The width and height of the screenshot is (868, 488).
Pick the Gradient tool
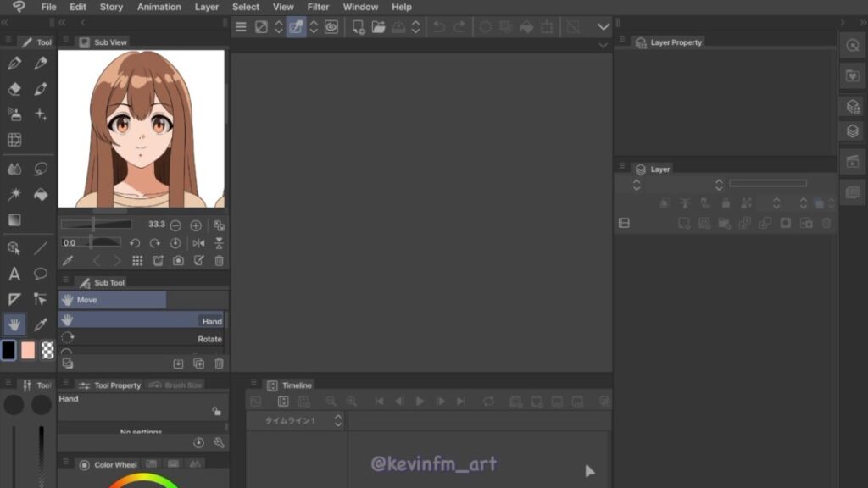pyautogui.click(x=14, y=220)
